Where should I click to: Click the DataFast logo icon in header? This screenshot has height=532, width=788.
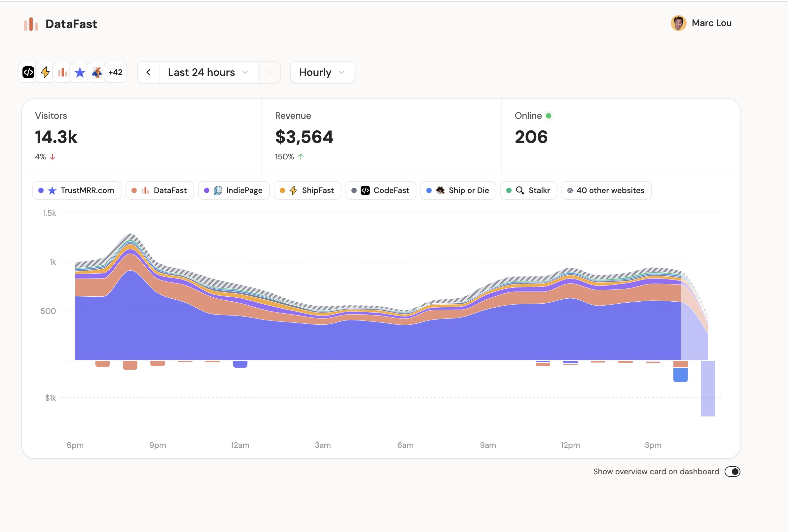click(31, 24)
